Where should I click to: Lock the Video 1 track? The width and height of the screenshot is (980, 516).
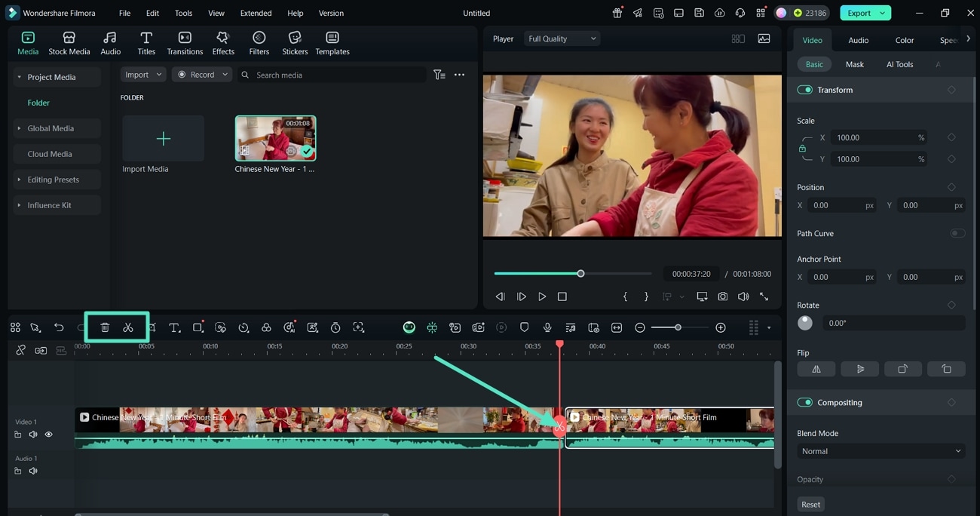coord(18,435)
